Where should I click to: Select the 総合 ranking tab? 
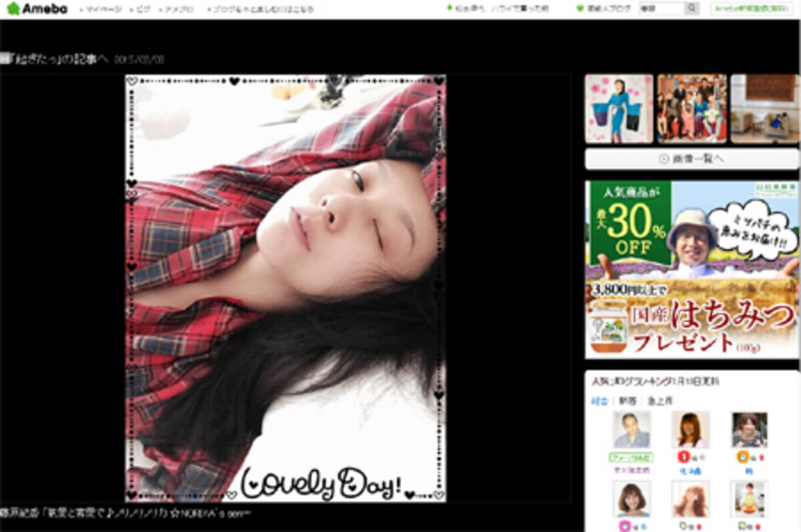pyautogui.click(x=599, y=401)
